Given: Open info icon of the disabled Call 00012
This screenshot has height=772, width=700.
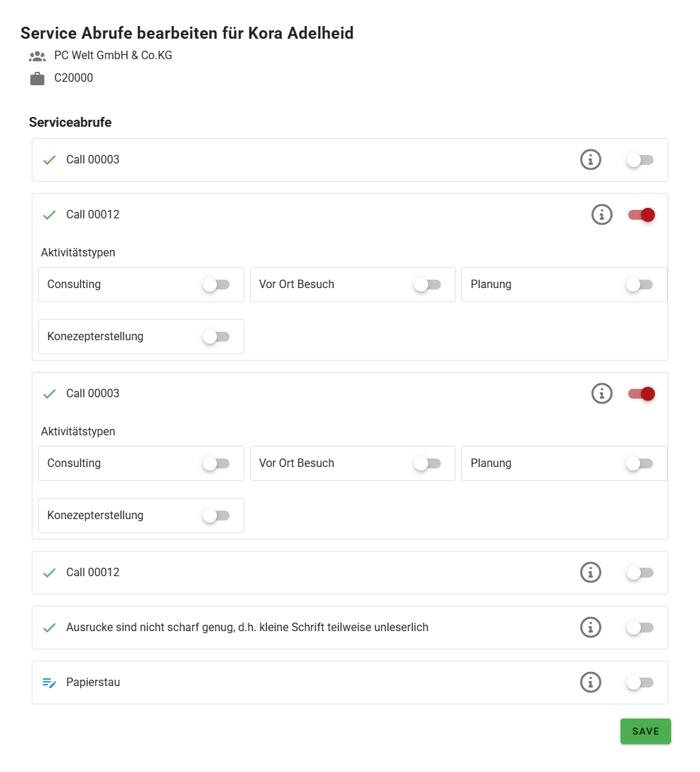Looking at the screenshot, I should tap(590, 572).
